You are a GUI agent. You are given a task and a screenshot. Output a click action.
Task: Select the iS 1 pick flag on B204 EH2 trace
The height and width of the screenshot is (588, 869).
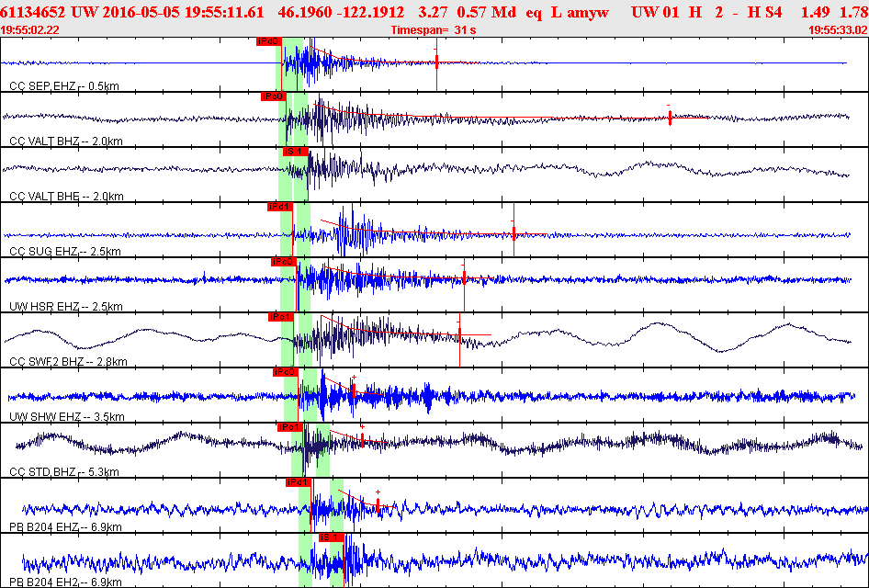pos(332,537)
